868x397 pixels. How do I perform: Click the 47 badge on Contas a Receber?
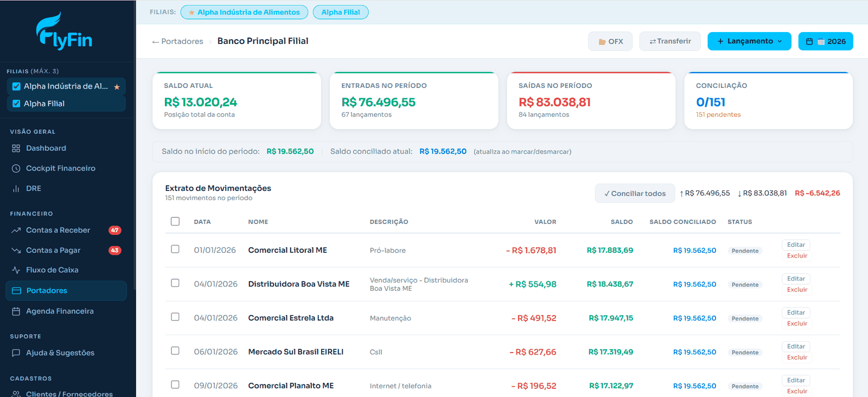(114, 230)
